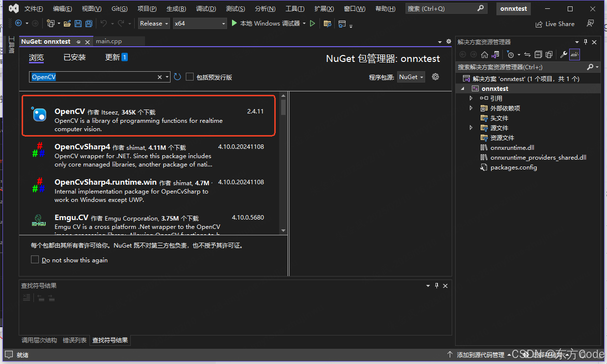Start without debugging using hollow green arrow
Viewport: 607px width, 364px height.
point(313,23)
